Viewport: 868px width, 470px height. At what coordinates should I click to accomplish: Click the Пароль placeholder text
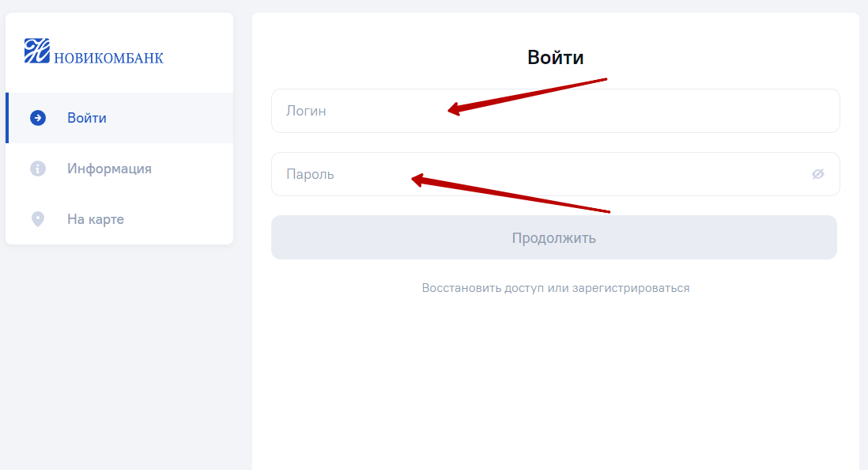point(310,174)
